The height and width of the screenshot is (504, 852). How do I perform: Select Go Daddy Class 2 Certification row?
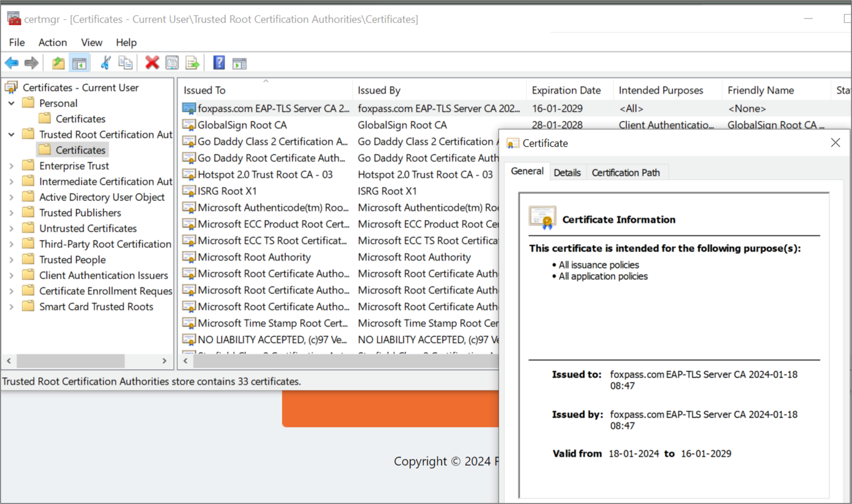[x=340, y=141]
